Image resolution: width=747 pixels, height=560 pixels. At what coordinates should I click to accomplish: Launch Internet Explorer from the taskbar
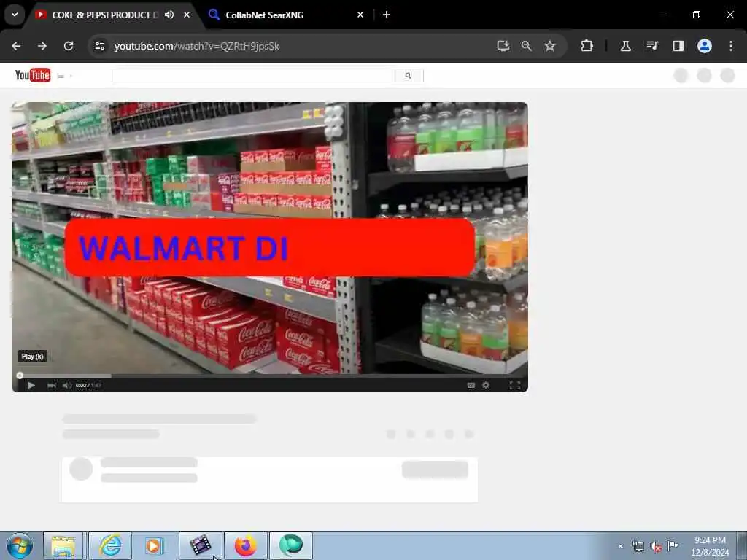click(110, 545)
